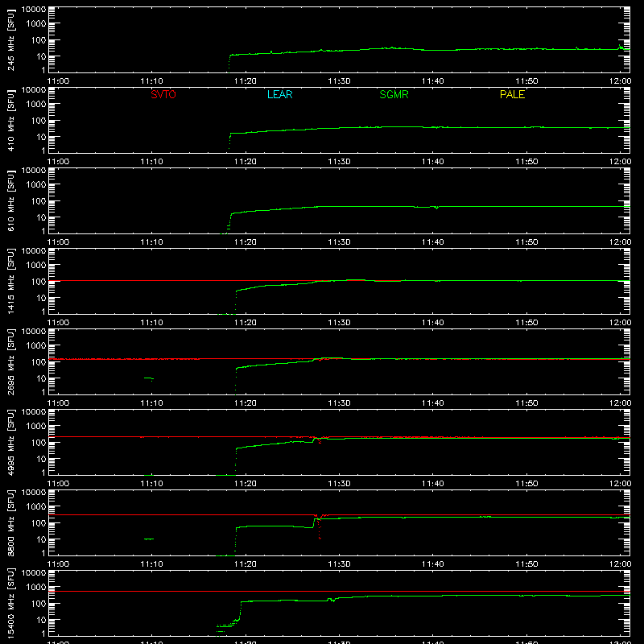644x644 pixels.
Task: Select the "15400 MHz [SFU]" axis label
Action: point(11,603)
